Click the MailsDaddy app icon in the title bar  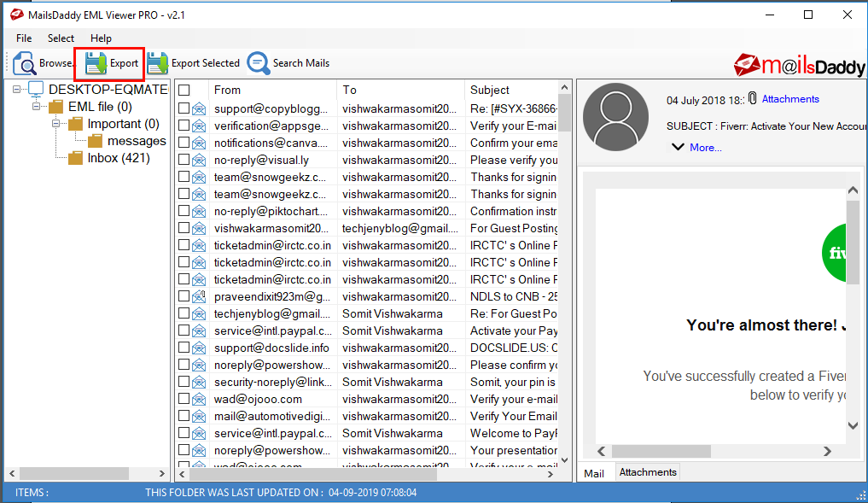click(x=16, y=15)
